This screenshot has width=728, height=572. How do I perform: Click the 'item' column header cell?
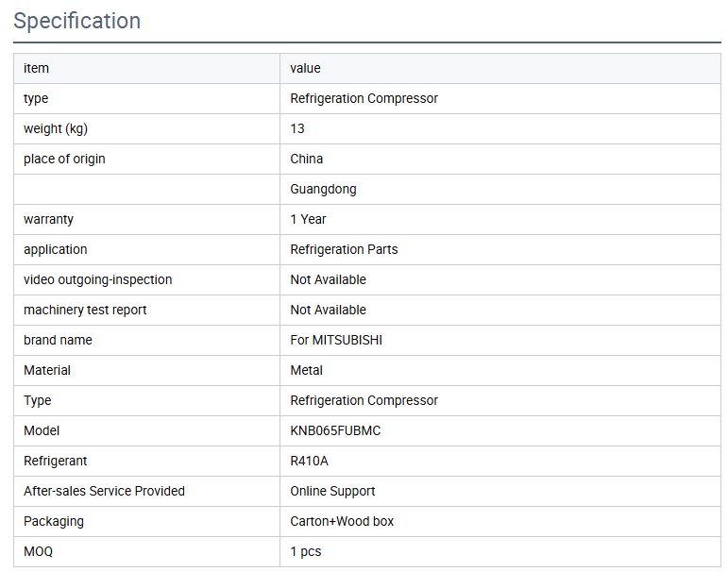coord(36,68)
